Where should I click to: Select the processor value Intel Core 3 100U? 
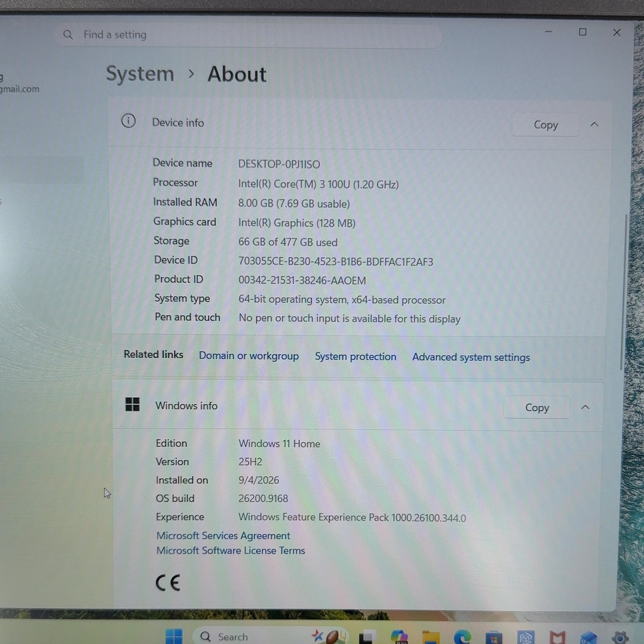[x=318, y=184]
